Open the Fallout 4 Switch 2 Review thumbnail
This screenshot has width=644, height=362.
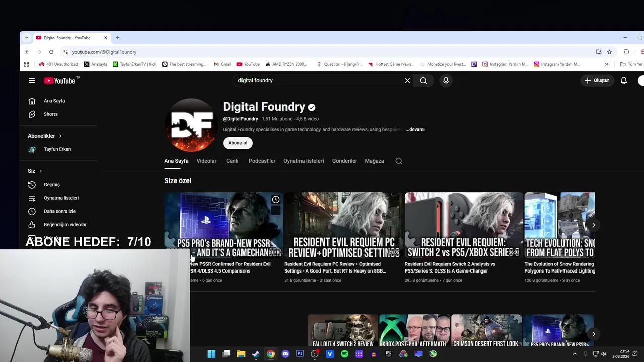[343, 330]
